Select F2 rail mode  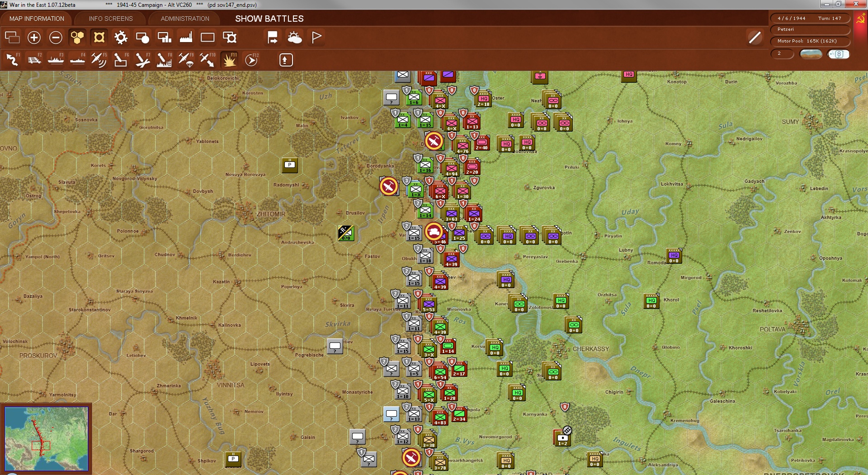[x=34, y=60]
